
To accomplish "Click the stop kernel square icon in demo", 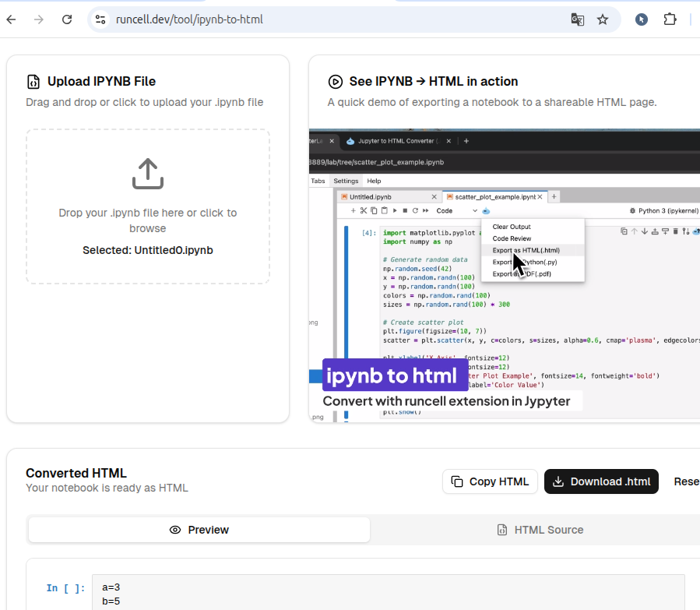I will pos(405,211).
